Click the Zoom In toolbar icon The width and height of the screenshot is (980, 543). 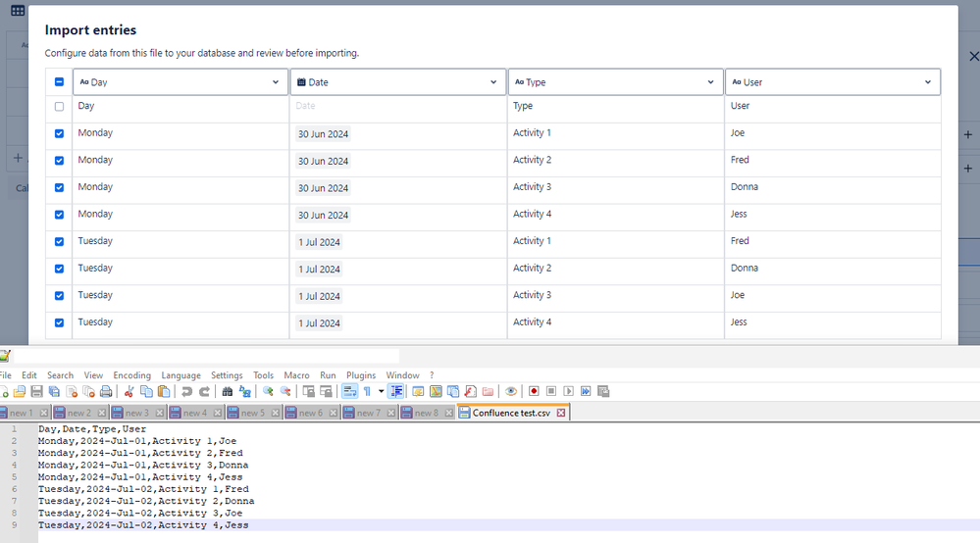tap(268, 391)
